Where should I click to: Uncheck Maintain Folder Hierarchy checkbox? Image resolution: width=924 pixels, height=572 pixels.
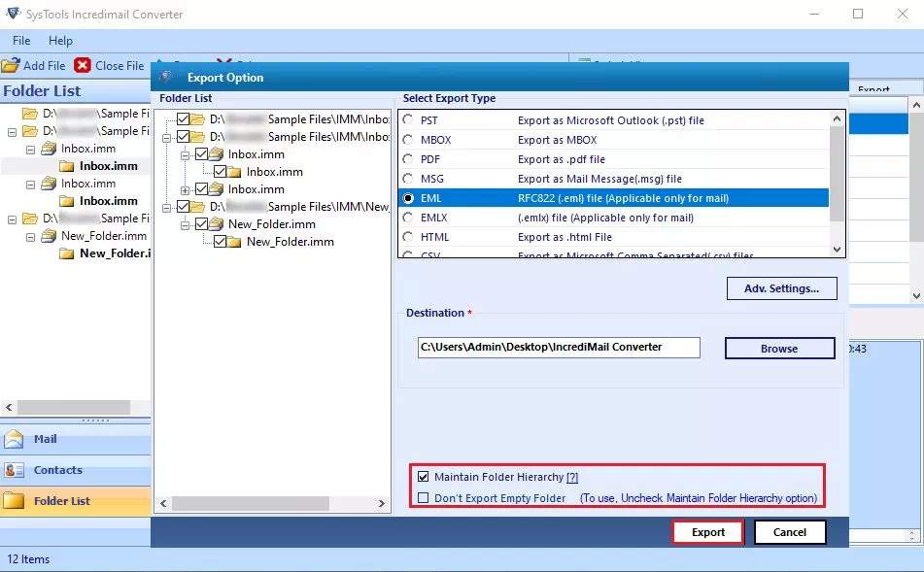click(x=423, y=477)
